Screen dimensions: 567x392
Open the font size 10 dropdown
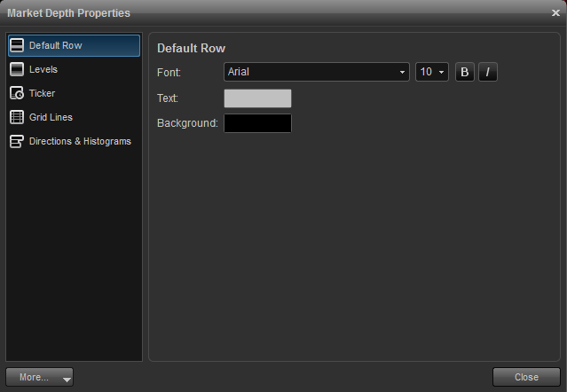click(432, 72)
